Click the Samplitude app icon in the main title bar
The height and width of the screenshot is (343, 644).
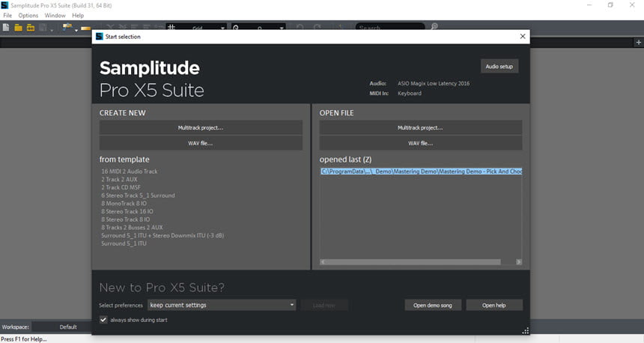[x=4, y=5]
